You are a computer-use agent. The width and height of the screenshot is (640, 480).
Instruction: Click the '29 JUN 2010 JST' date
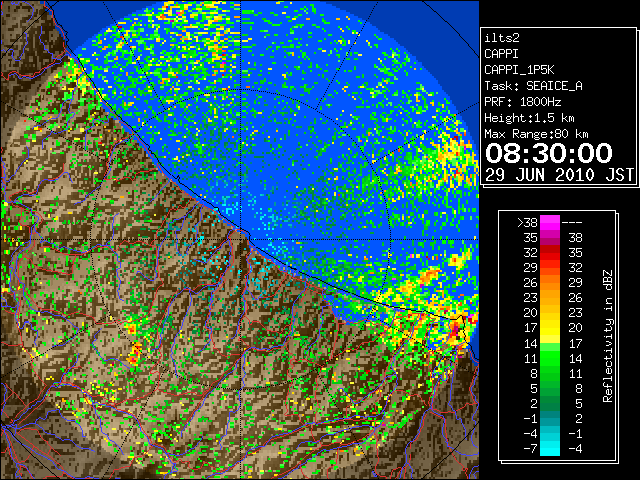coord(559,175)
